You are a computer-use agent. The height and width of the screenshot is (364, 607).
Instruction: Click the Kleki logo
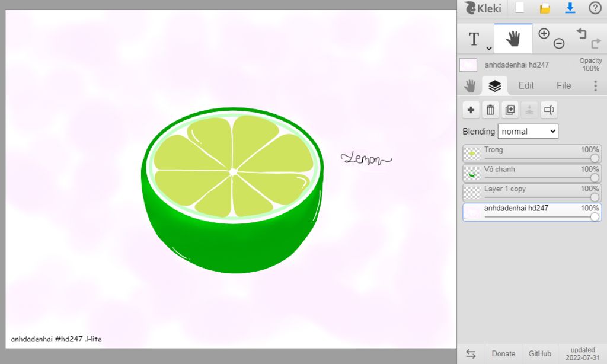tap(483, 8)
